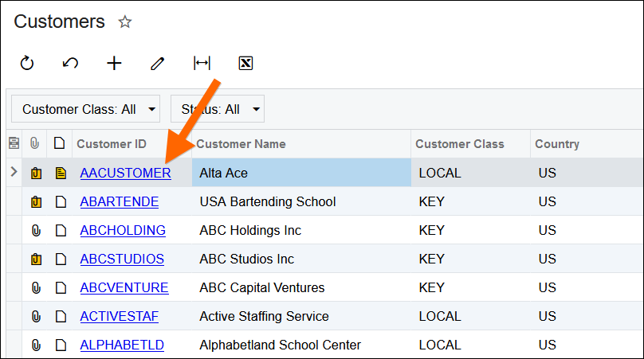Image resolution: width=644 pixels, height=359 pixels.
Task: Open the note icon on AACUSTOMER row
Action: 60,174
